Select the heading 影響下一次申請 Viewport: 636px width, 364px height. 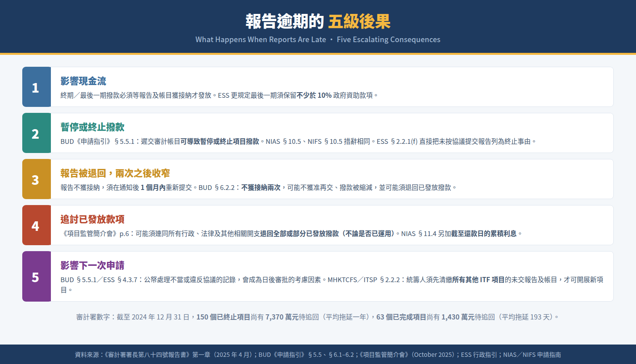click(92, 265)
